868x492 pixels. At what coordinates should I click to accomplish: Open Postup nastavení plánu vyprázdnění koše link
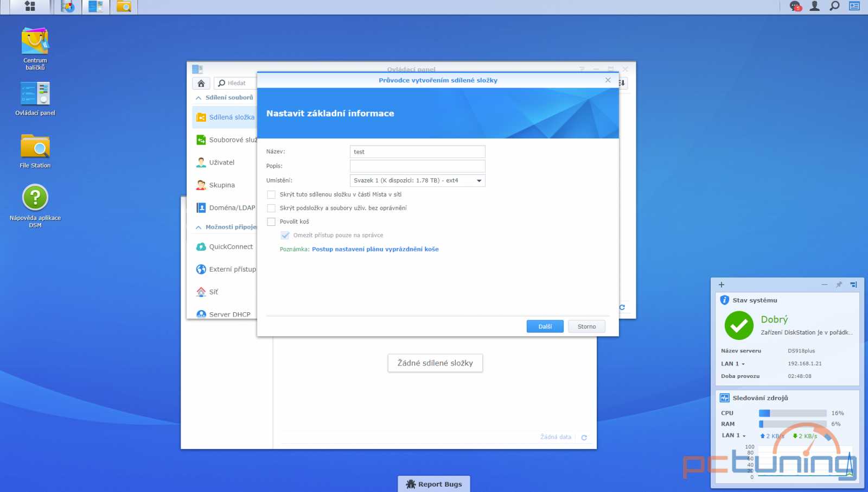pos(375,249)
